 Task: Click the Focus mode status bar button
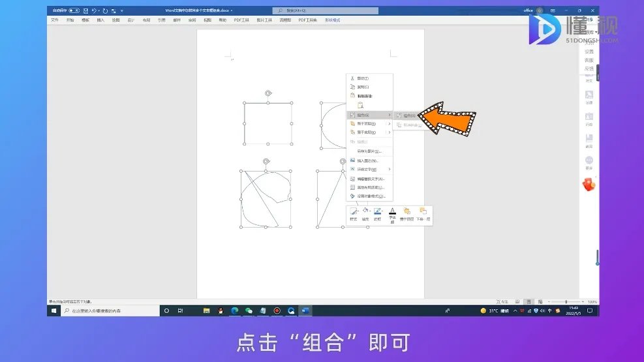point(502,301)
